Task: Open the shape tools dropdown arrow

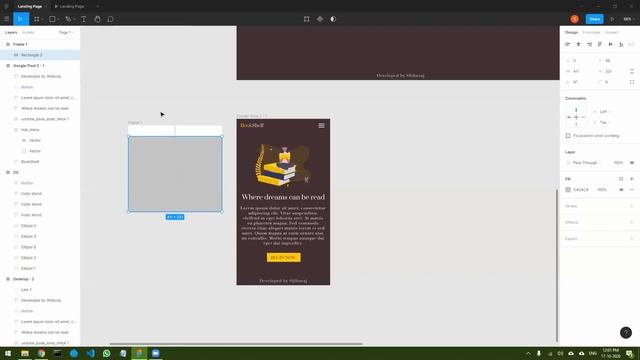Action: [58, 20]
